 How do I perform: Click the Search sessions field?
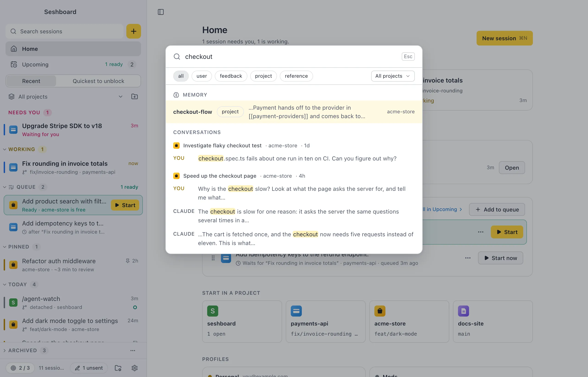coord(65,31)
